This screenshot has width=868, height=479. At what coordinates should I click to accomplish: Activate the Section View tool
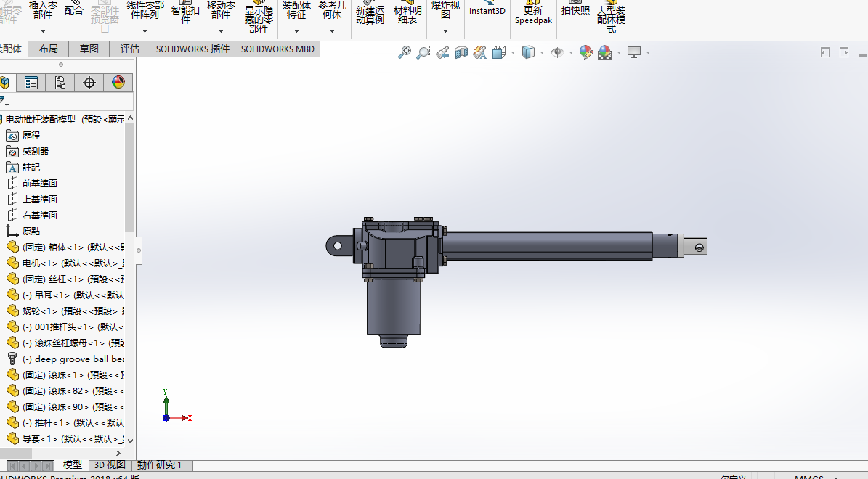tap(461, 52)
